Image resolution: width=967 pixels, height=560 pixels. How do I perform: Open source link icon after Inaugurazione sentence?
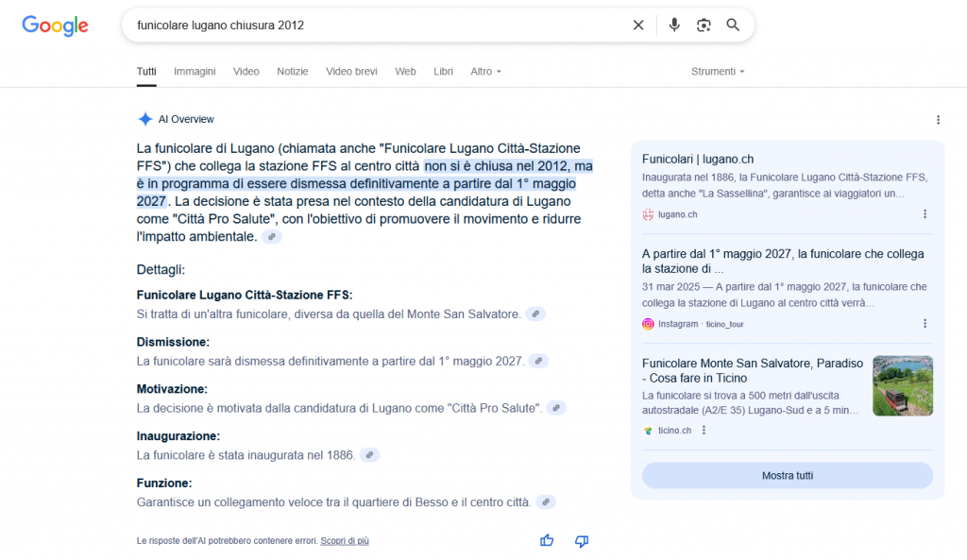coord(369,455)
